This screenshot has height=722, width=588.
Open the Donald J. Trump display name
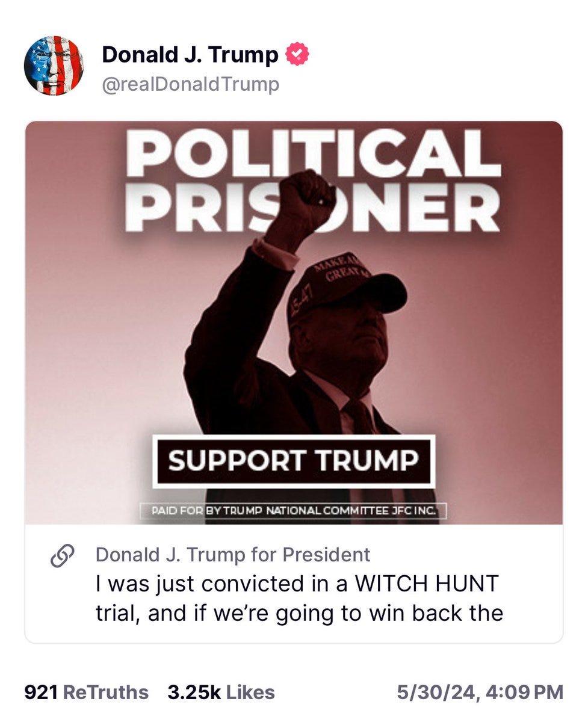190,55
